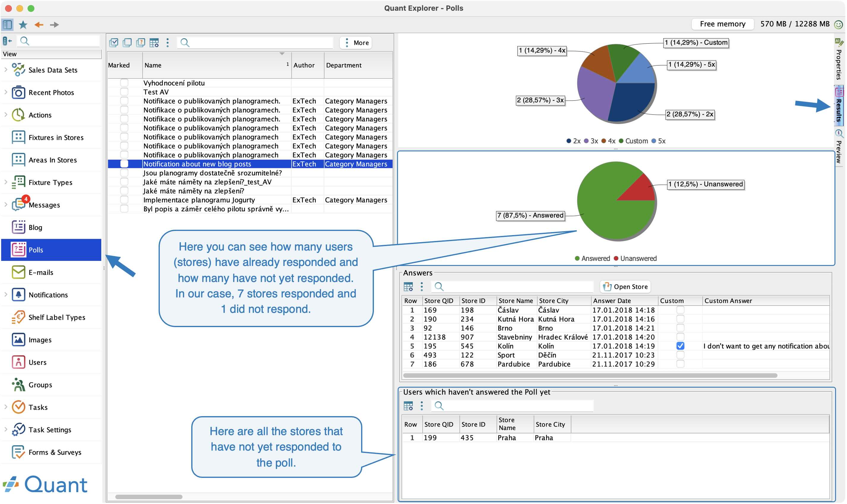Open the three-dot menu in Answers panel
Image resolution: width=847 pixels, height=504 pixels.
point(422,287)
